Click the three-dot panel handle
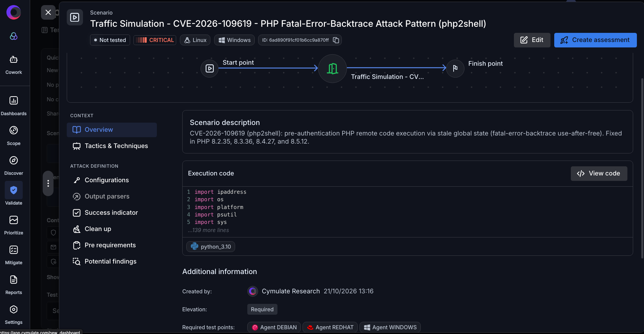This screenshot has height=334, width=644. coord(48,183)
